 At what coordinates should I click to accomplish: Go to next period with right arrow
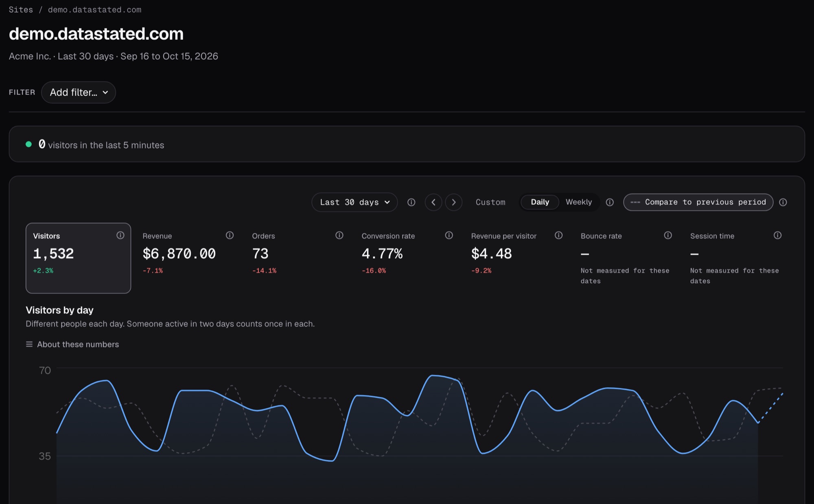[x=454, y=202]
